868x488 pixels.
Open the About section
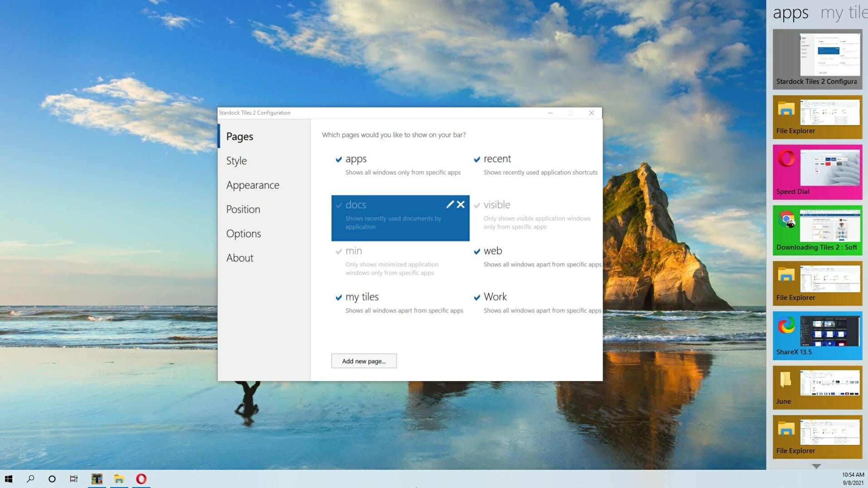(240, 257)
